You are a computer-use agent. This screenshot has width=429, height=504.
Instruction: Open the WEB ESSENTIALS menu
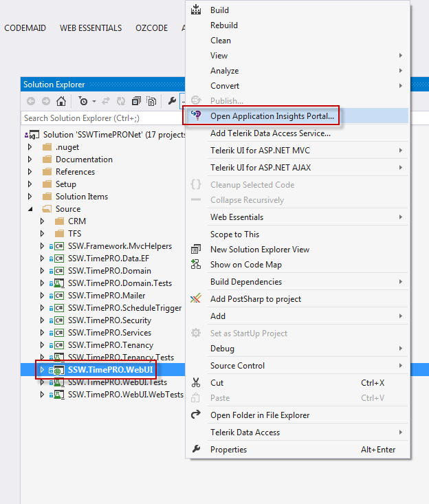[91, 28]
